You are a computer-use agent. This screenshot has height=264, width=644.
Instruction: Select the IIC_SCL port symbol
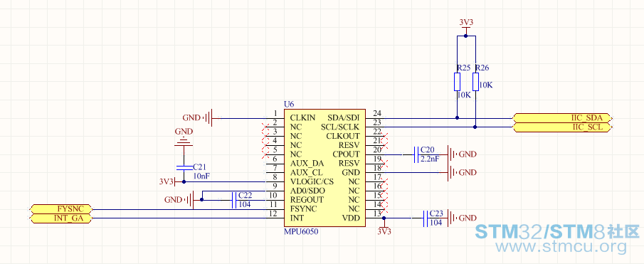pos(563,127)
